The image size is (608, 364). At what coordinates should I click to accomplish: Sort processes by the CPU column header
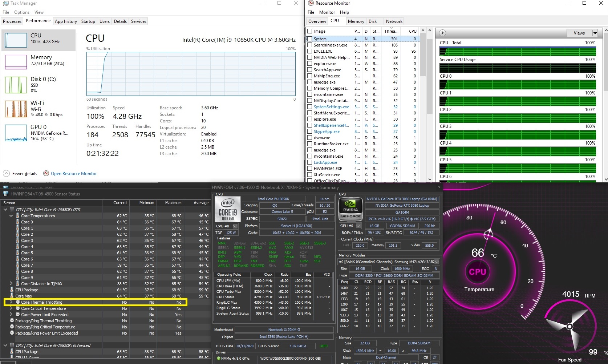point(410,31)
